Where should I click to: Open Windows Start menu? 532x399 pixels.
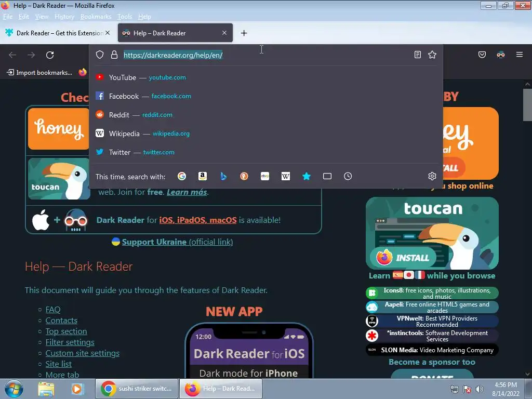pos(14,389)
